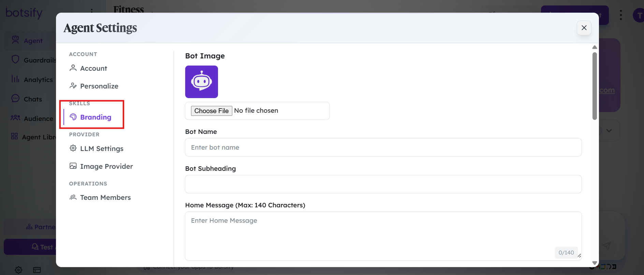Focus the Bot Subheading input field
Viewport: 644px width, 275px height.
[x=383, y=184]
